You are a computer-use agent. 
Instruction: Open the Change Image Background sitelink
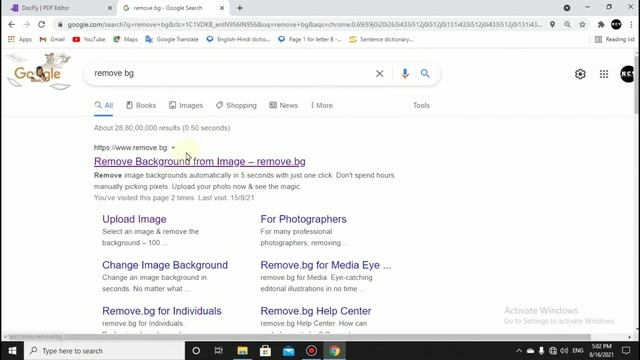pos(165,265)
